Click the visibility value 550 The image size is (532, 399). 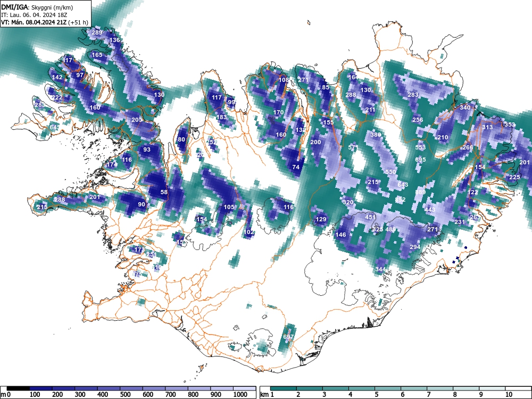coord(390,172)
